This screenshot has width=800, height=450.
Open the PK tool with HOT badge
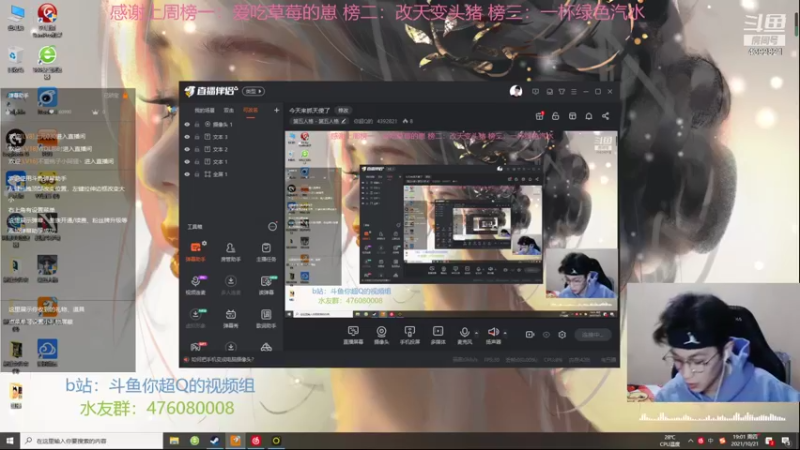click(x=195, y=347)
